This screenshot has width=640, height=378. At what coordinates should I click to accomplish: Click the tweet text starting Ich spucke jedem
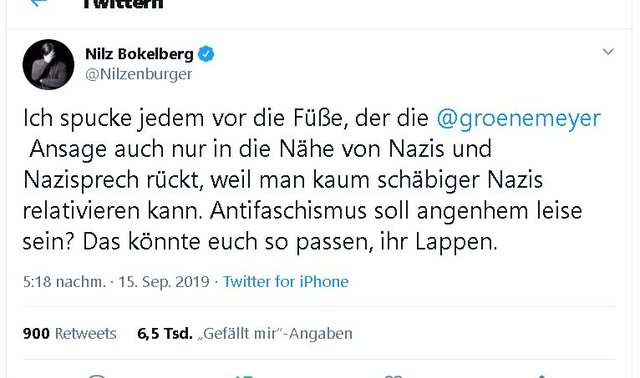(x=312, y=180)
